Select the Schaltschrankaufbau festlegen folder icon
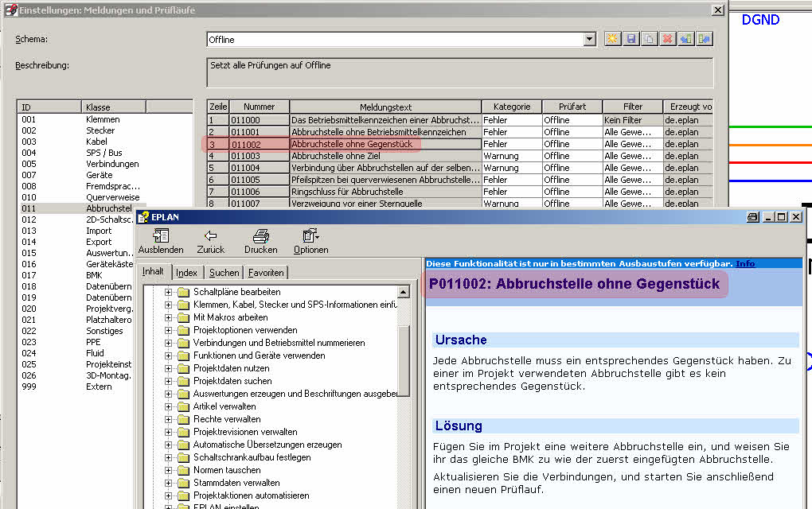 coord(184,458)
